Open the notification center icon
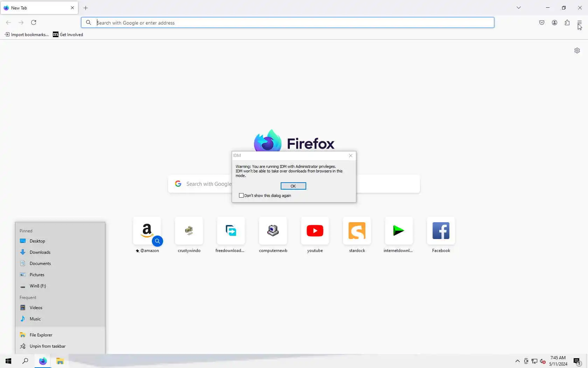 click(577, 361)
